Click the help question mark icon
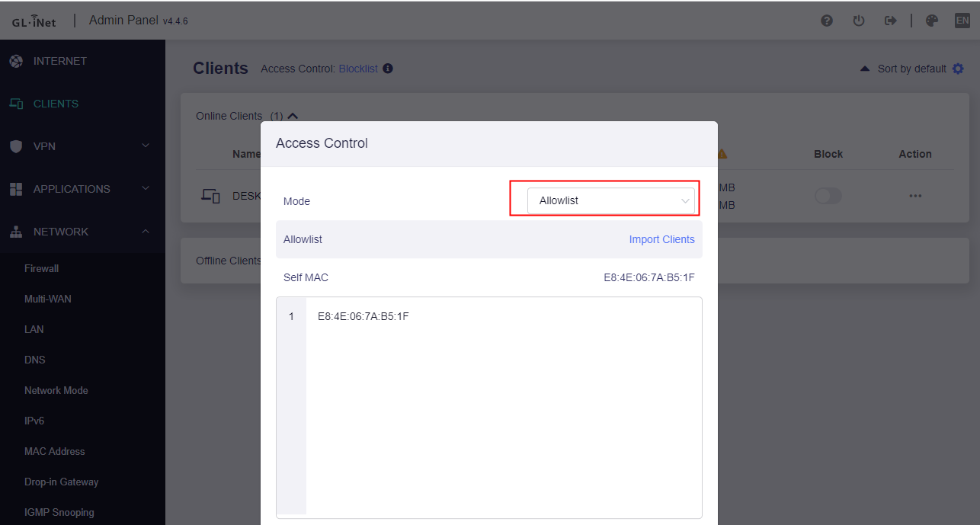980x525 pixels. (x=826, y=21)
